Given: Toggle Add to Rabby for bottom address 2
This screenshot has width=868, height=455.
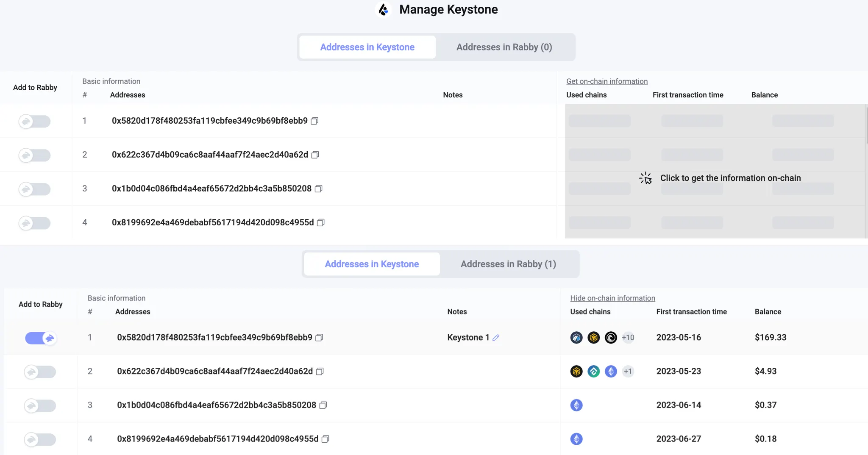Looking at the screenshot, I should pos(40,372).
